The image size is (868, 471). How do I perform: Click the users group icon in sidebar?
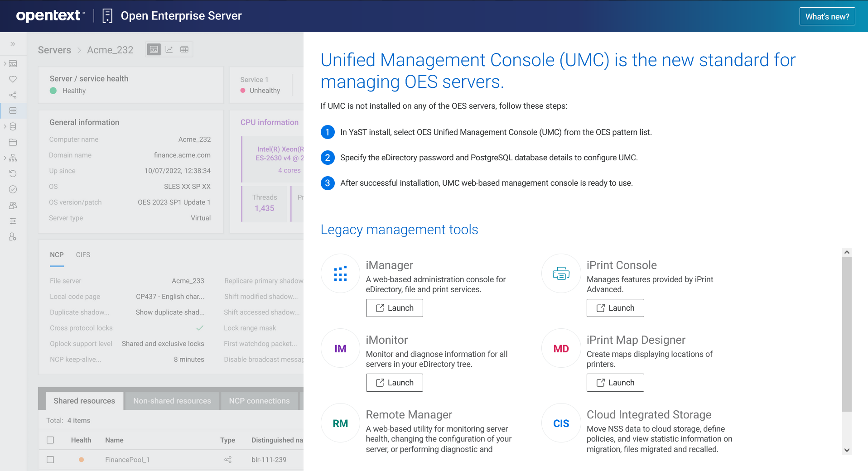coord(13,205)
